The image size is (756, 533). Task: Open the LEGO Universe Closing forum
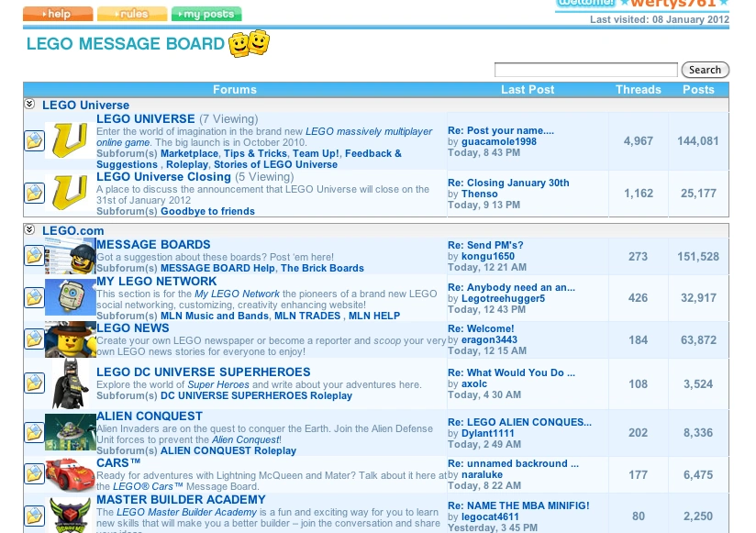(164, 177)
